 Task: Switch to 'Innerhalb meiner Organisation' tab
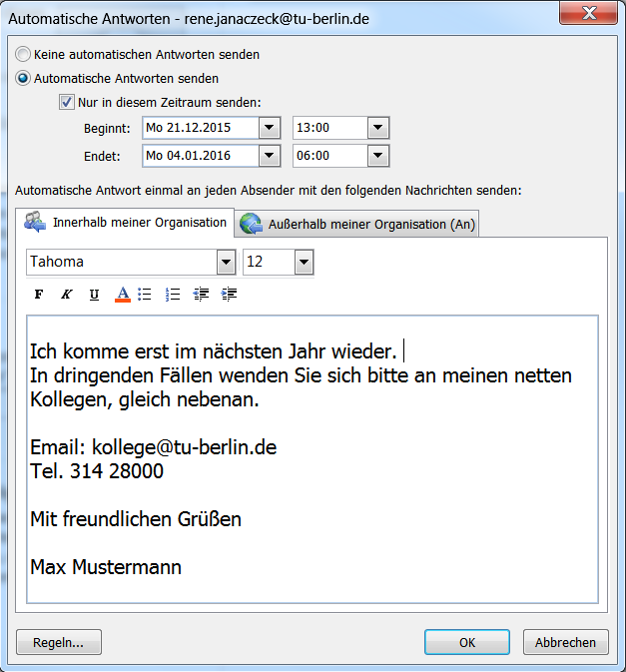tap(125, 223)
